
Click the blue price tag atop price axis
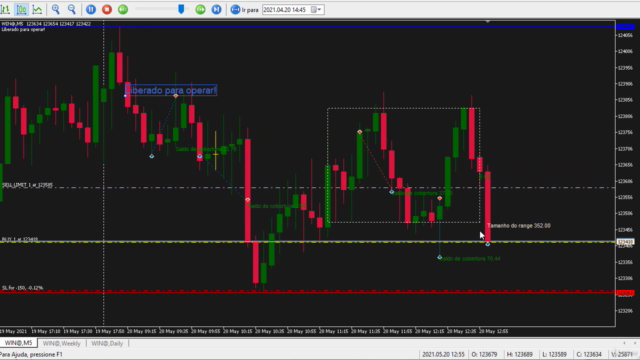click(625, 26)
